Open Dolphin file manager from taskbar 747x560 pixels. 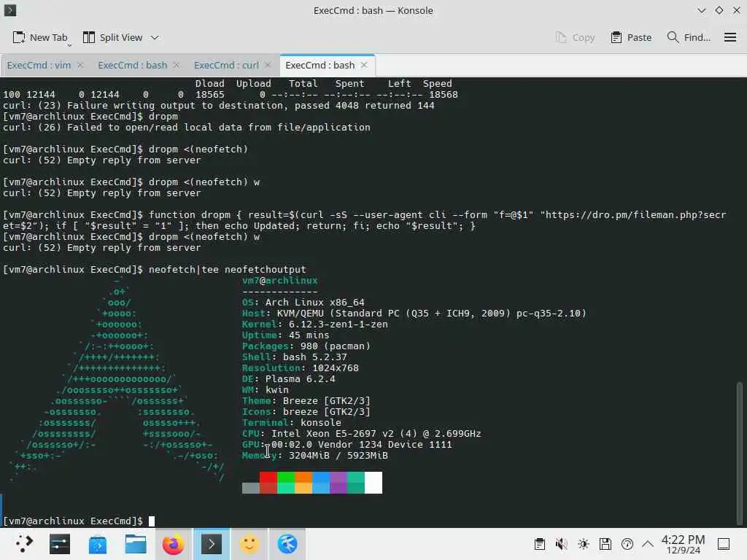[x=136, y=544]
